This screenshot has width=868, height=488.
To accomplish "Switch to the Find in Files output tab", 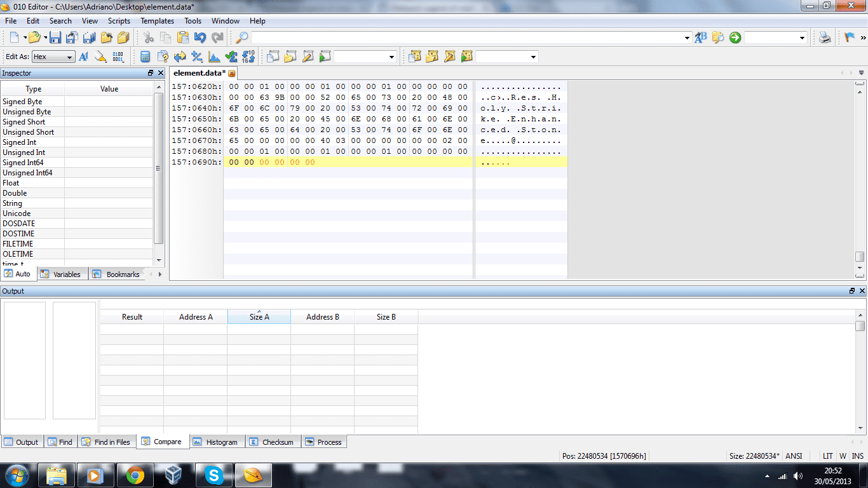I will tap(106, 442).
